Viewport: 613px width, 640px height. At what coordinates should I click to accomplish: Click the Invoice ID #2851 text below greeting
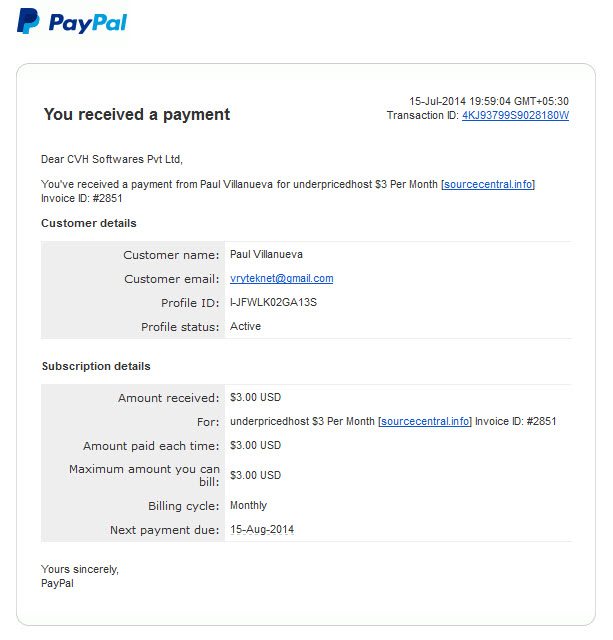(x=82, y=198)
